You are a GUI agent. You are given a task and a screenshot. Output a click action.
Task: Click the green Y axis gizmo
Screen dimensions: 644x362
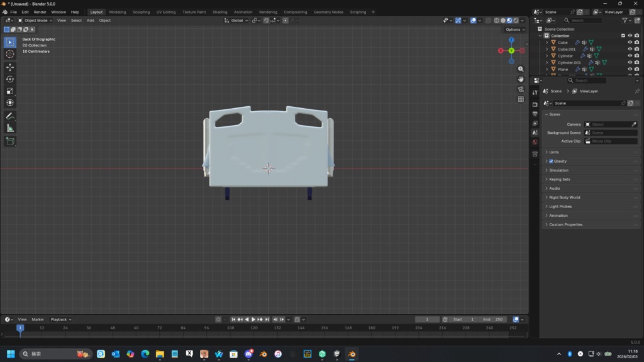coord(511,51)
